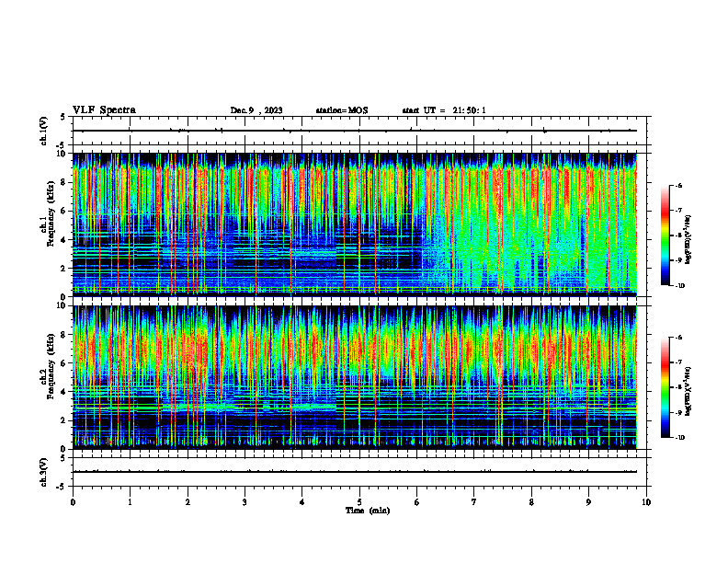This screenshot has height=563, width=728.
Task: Select the date text "Dec. 9 , 2023"
Action: [x=256, y=110]
